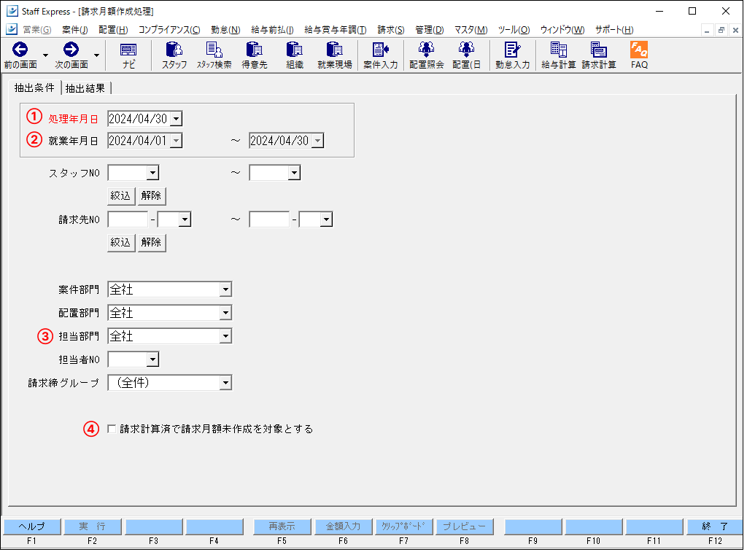Viewport: 747px width, 560px height.
Task: Minimize the inner child window
Action: [x=707, y=30]
